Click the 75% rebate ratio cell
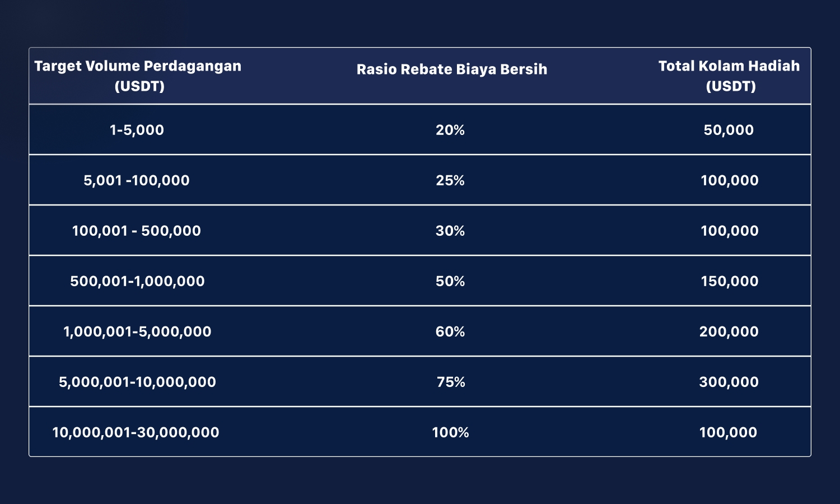 (x=451, y=382)
